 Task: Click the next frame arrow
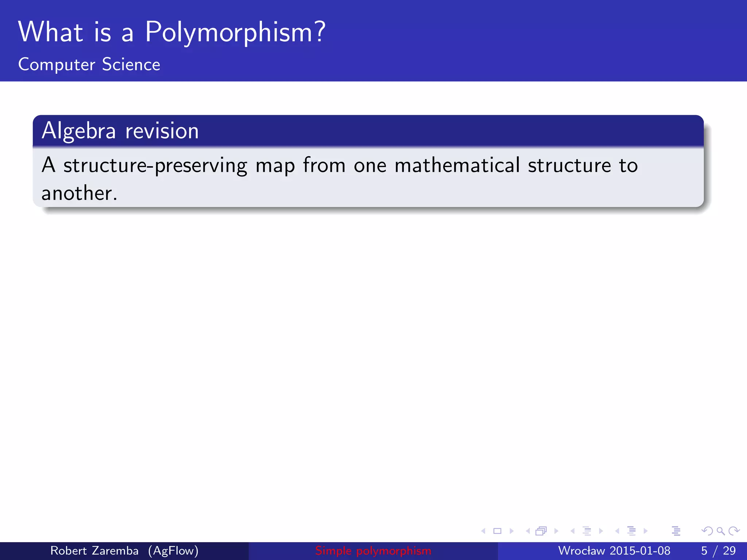coord(556,531)
